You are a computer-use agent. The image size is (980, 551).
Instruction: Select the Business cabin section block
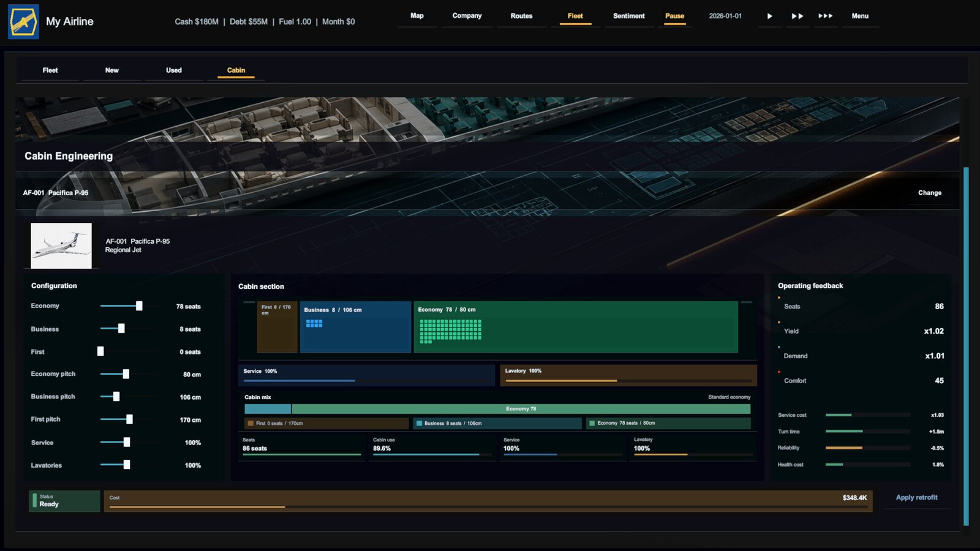355,327
